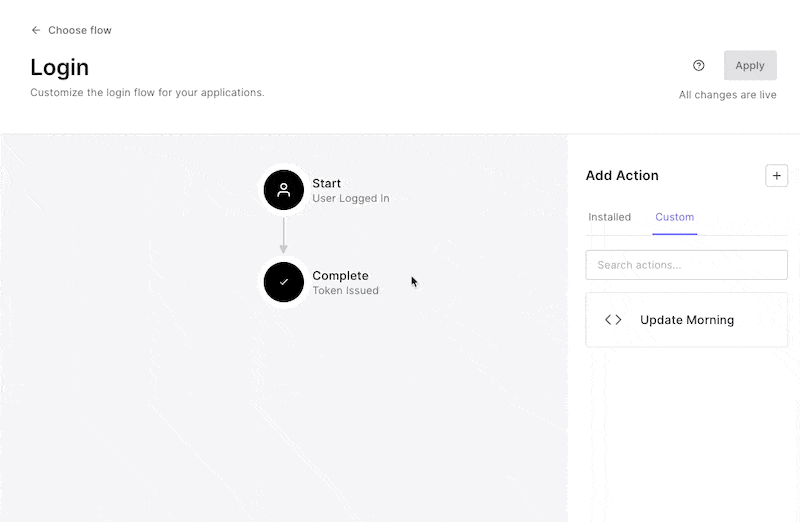Click the back arrow beside Choose flow
This screenshot has height=522, width=800.
coord(36,30)
